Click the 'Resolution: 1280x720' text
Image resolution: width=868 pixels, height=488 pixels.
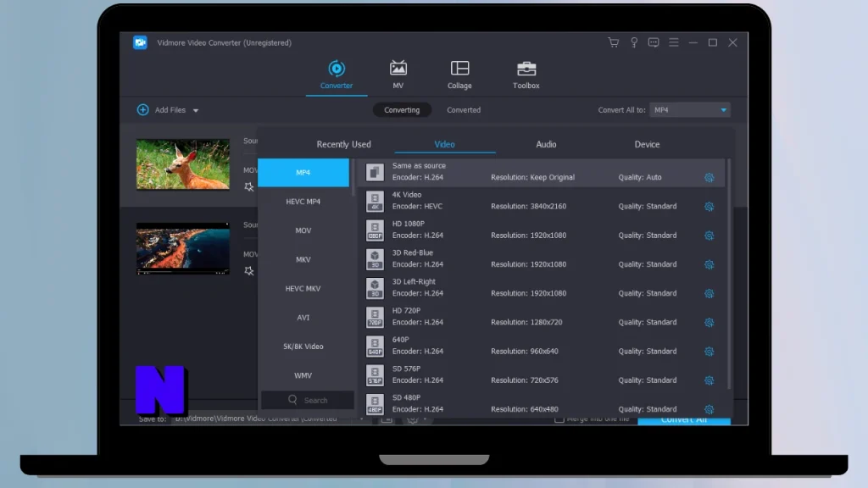click(x=526, y=322)
